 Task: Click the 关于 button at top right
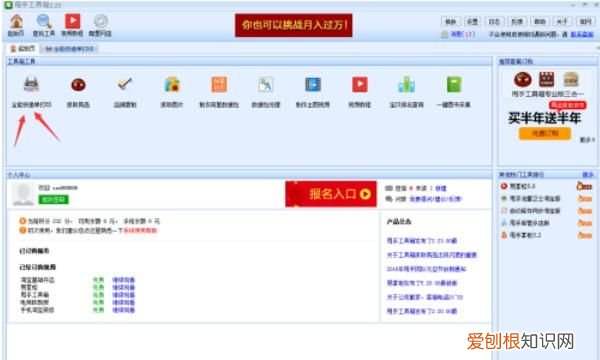(562, 22)
